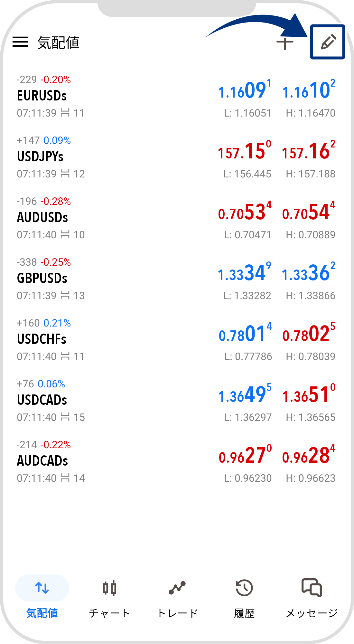Tap the messages speech bubble icon
The height and width of the screenshot is (644, 354).
click(x=312, y=588)
